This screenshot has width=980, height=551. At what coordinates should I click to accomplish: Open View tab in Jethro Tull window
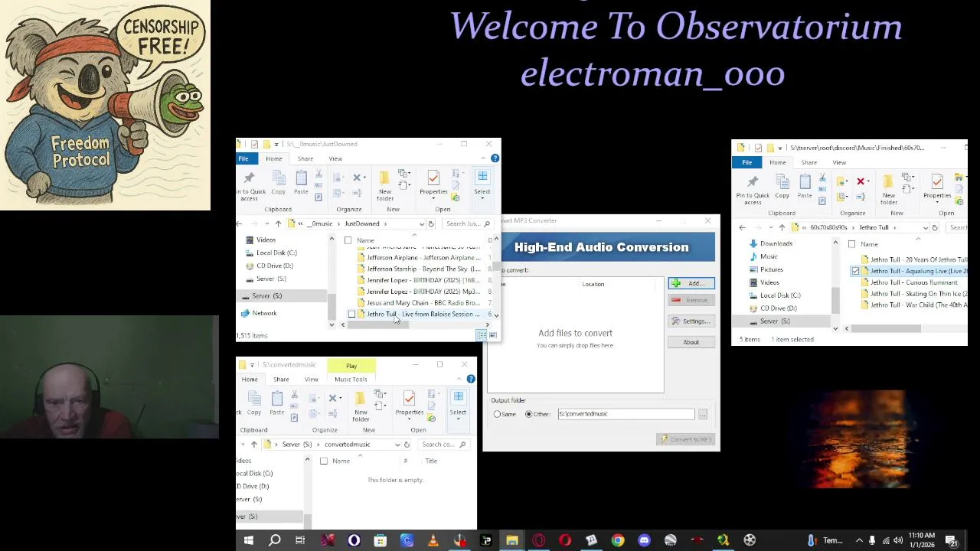pos(839,162)
